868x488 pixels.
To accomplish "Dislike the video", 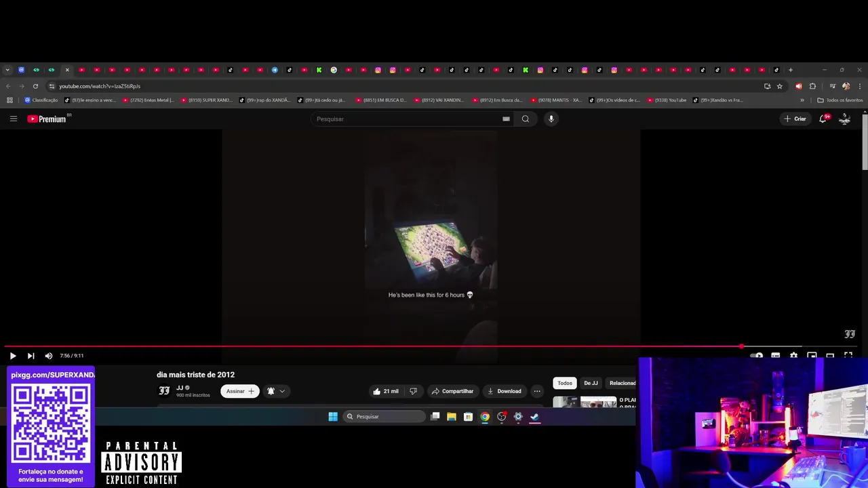I will (x=413, y=391).
